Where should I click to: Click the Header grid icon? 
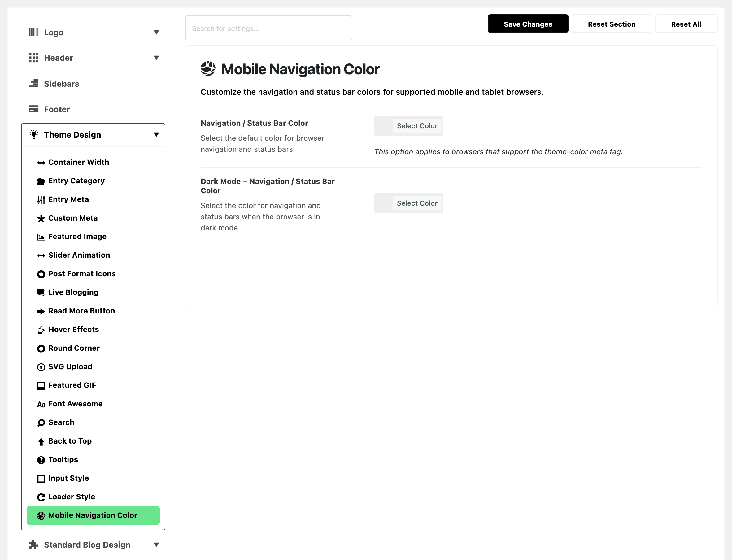34,58
